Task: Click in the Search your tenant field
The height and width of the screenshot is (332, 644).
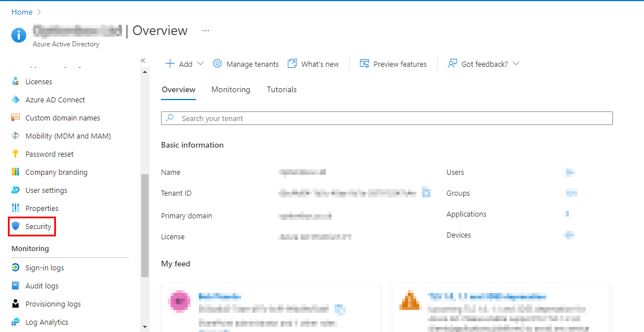Action: (387, 118)
